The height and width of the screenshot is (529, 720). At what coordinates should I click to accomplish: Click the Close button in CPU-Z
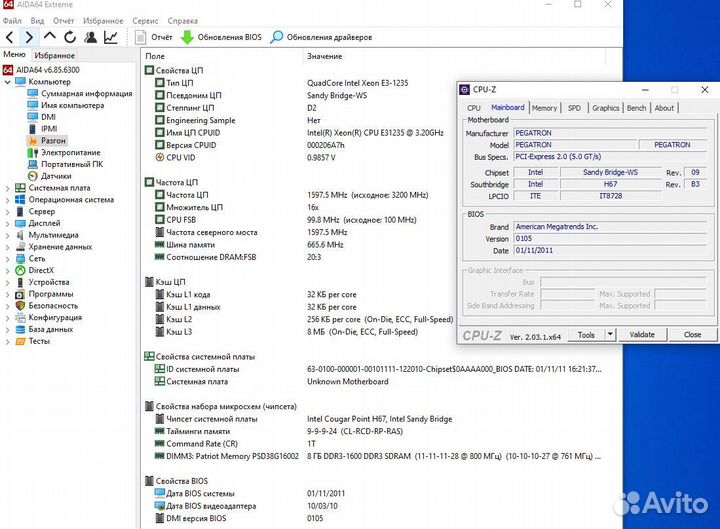692,335
